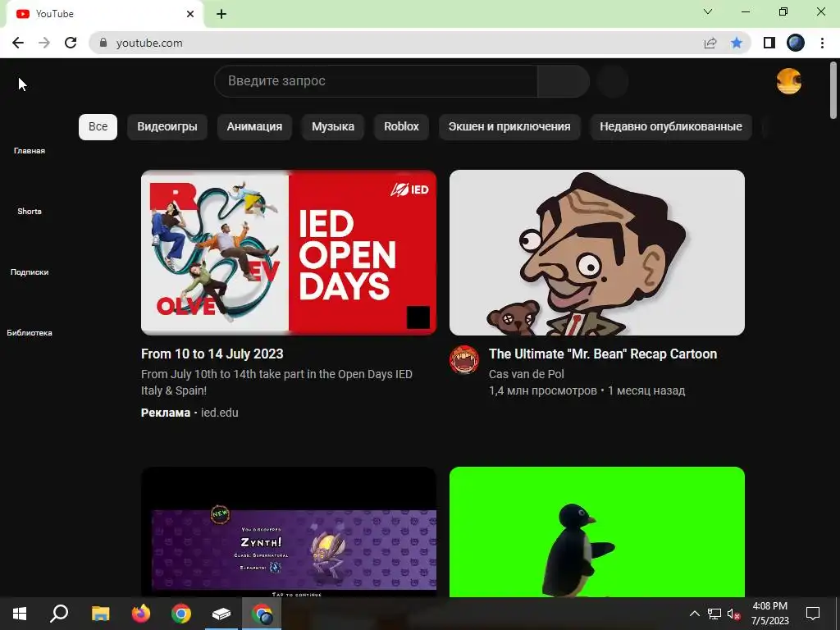Open the Chrome profile avatar
This screenshot has height=630, width=840.
click(x=796, y=43)
